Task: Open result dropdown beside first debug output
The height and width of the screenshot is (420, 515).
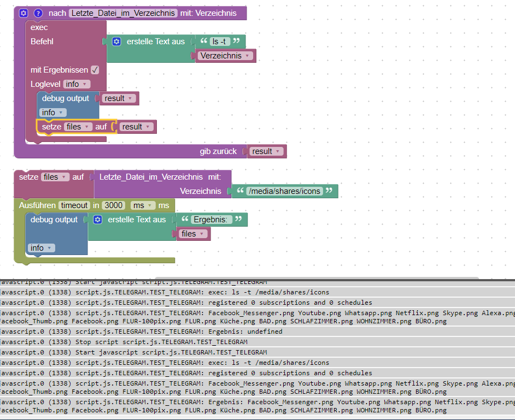Action: [119, 98]
